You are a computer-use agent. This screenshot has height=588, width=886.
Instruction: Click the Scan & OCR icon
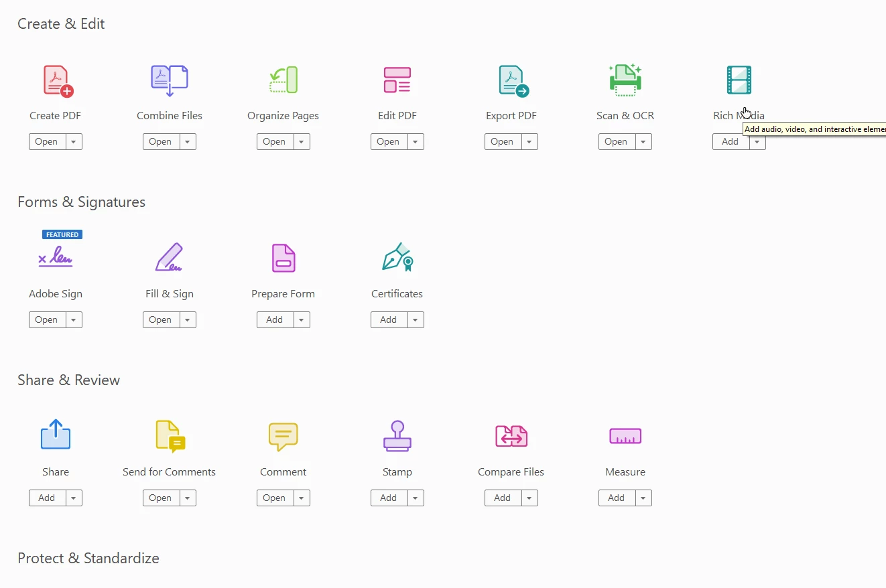625,80
